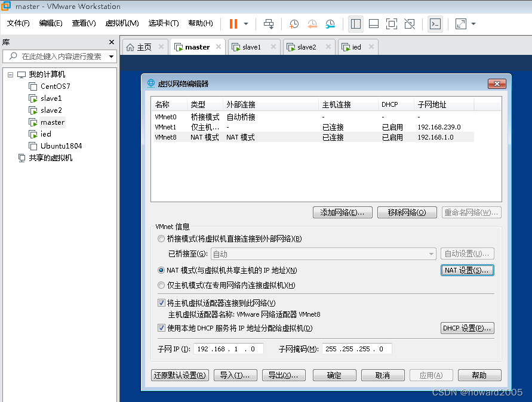This screenshot has height=402, width=532.
Task: Select slave2 in the library tree
Action: (x=51, y=110)
